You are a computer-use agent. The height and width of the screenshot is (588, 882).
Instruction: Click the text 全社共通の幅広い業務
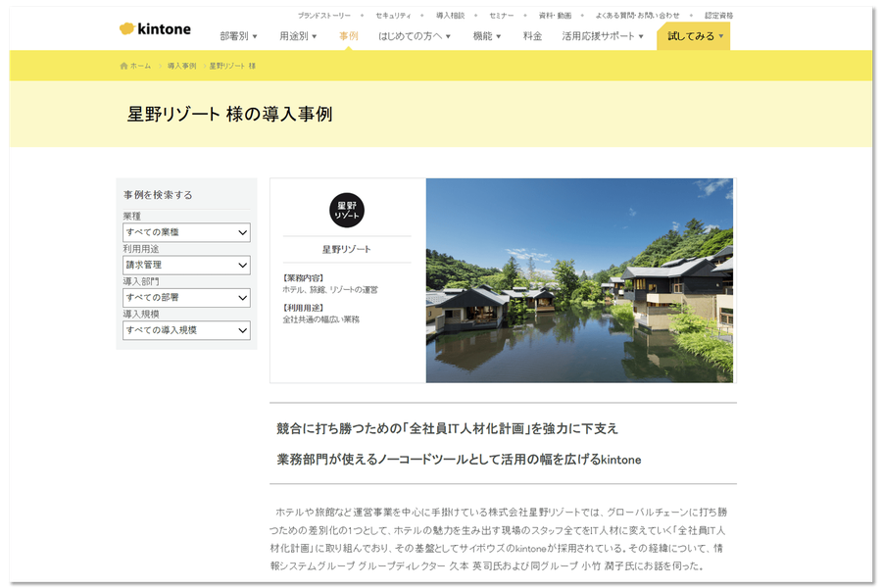(x=320, y=319)
